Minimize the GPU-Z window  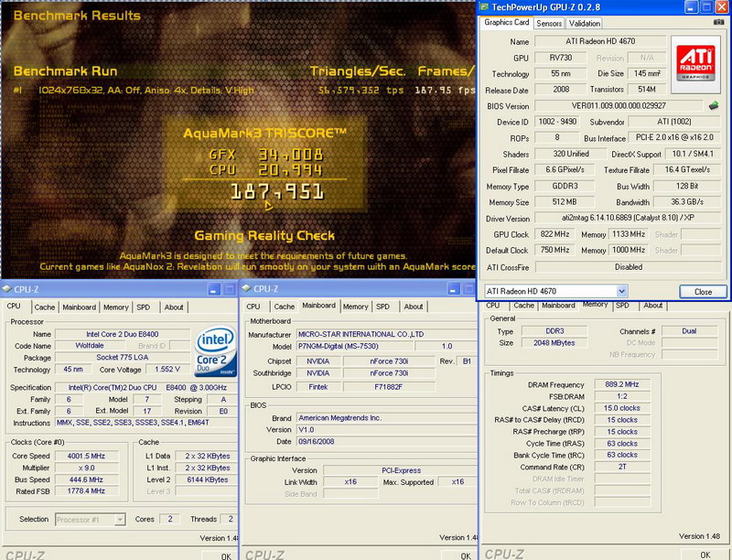click(692, 7)
